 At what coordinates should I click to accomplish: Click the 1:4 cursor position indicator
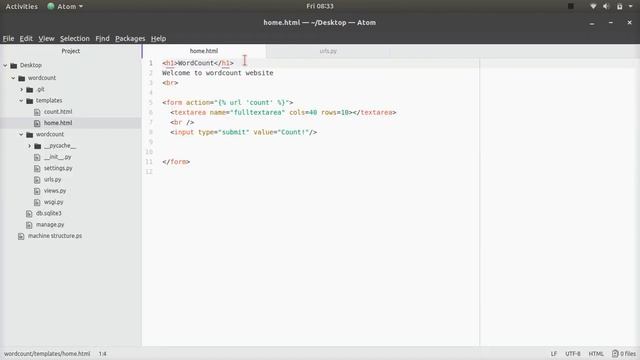[x=102, y=354]
